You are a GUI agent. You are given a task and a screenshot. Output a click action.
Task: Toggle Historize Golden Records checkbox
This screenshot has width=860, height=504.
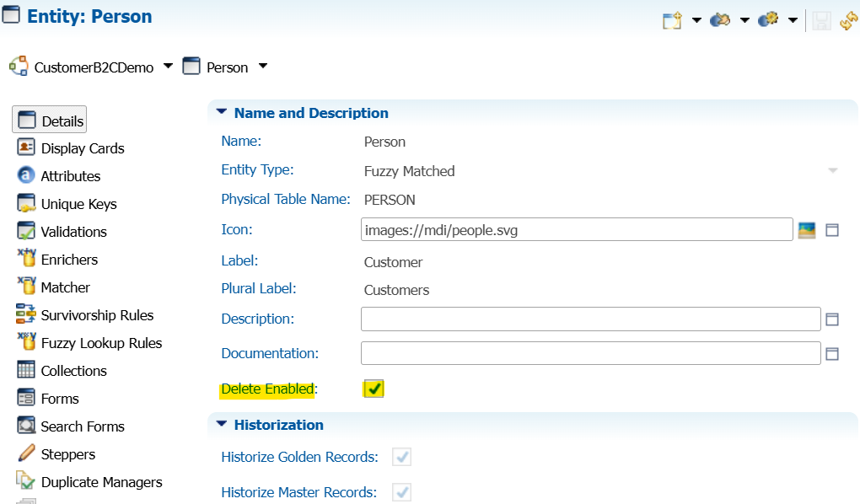[x=401, y=457]
